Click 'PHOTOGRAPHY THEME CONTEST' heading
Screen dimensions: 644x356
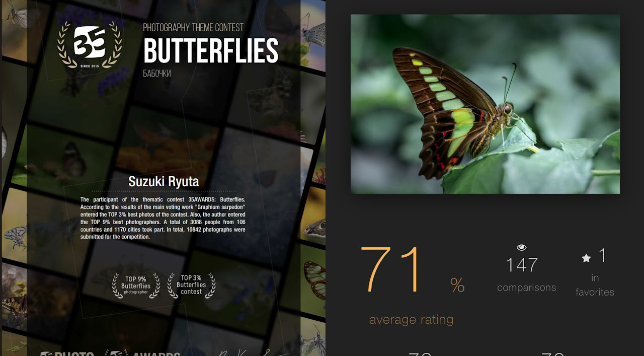click(193, 27)
